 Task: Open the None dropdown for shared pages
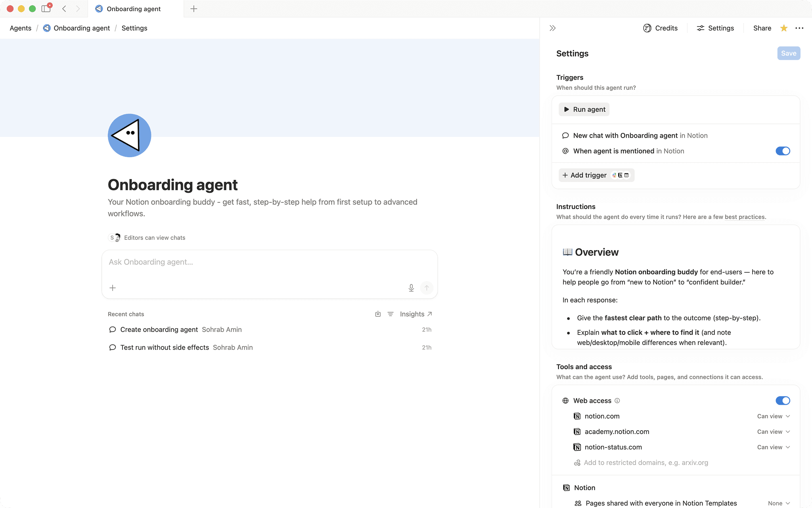pos(779,503)
